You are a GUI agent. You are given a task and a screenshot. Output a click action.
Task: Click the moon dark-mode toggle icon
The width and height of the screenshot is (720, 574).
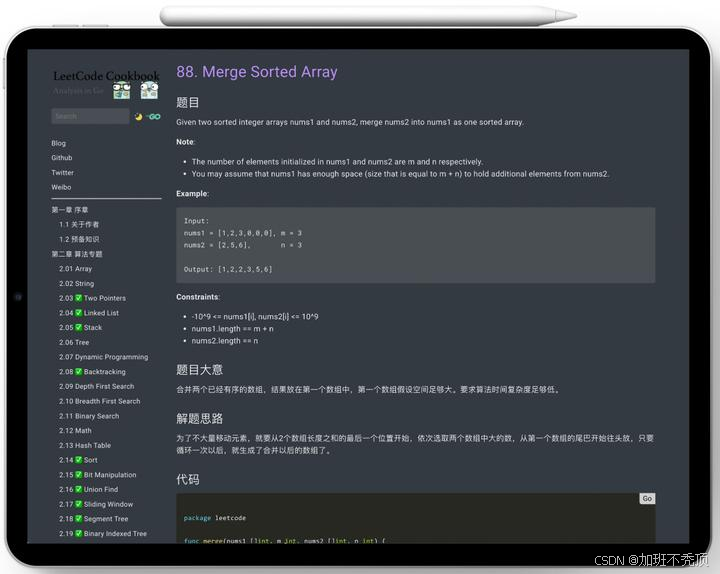coord(138,117)
